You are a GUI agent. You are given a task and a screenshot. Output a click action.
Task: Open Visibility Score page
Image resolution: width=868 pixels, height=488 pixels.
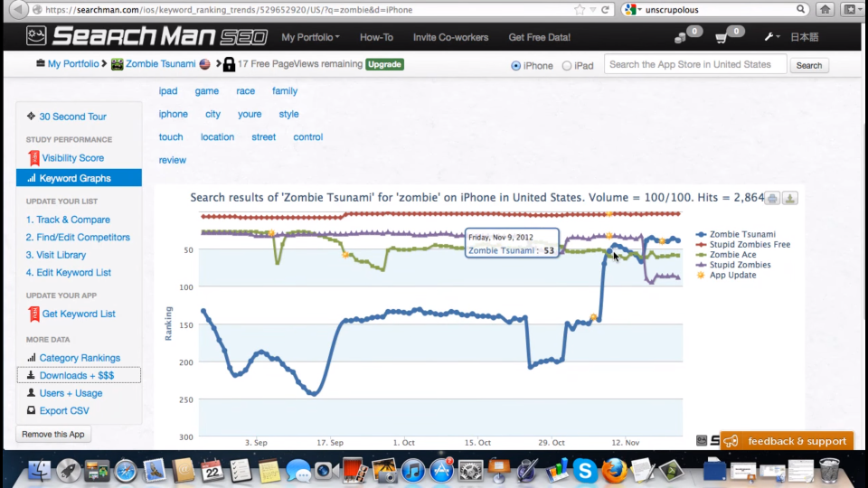72,158
